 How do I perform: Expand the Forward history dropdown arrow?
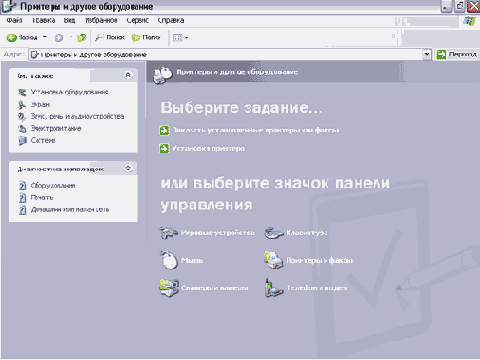[x=71, y=37]
